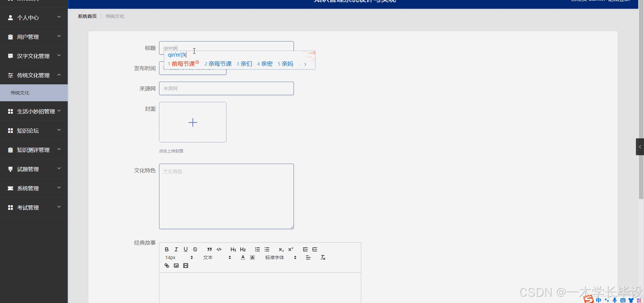Open the text background color picker
This screenshot has height=303, width=644.
point(252,257)
